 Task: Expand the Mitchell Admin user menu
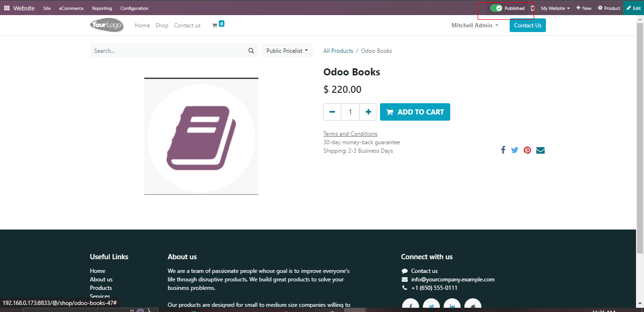474,25
